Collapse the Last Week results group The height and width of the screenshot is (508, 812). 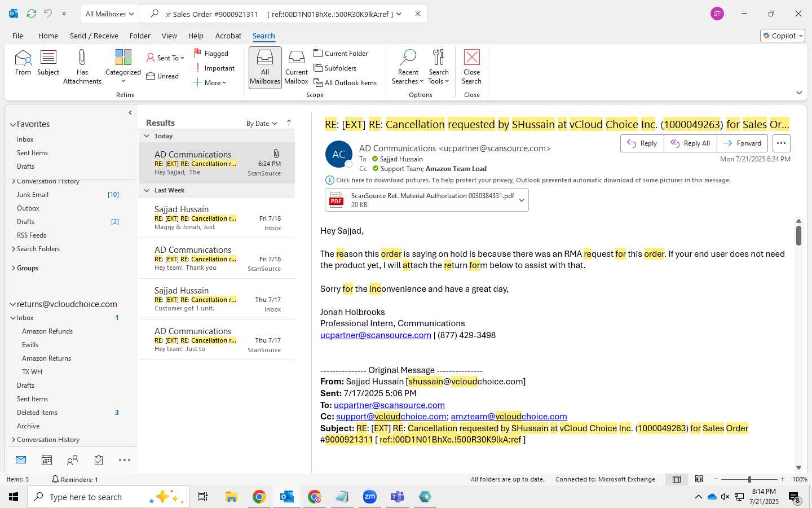147,190
